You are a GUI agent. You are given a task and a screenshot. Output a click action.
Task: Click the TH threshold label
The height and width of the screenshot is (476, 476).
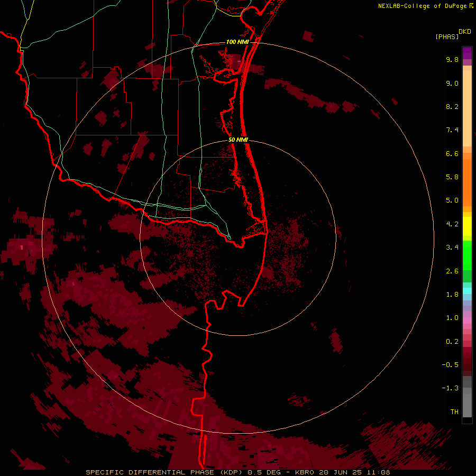454,412
